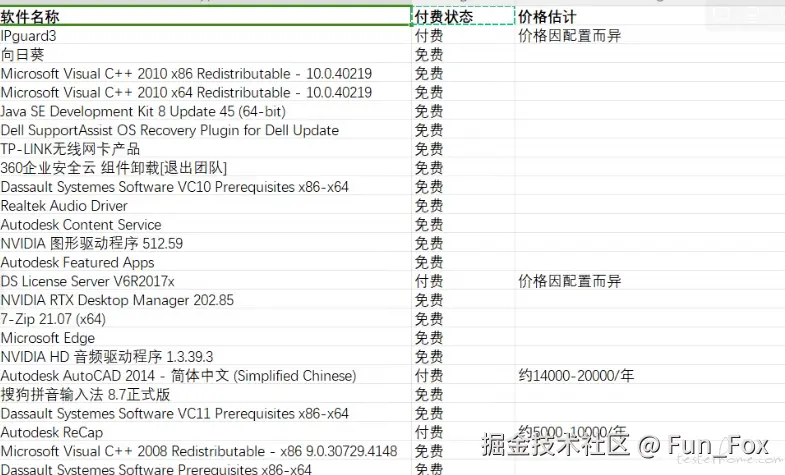Select 免费 status in Visual C++ 2008 row

coord(463,451)
